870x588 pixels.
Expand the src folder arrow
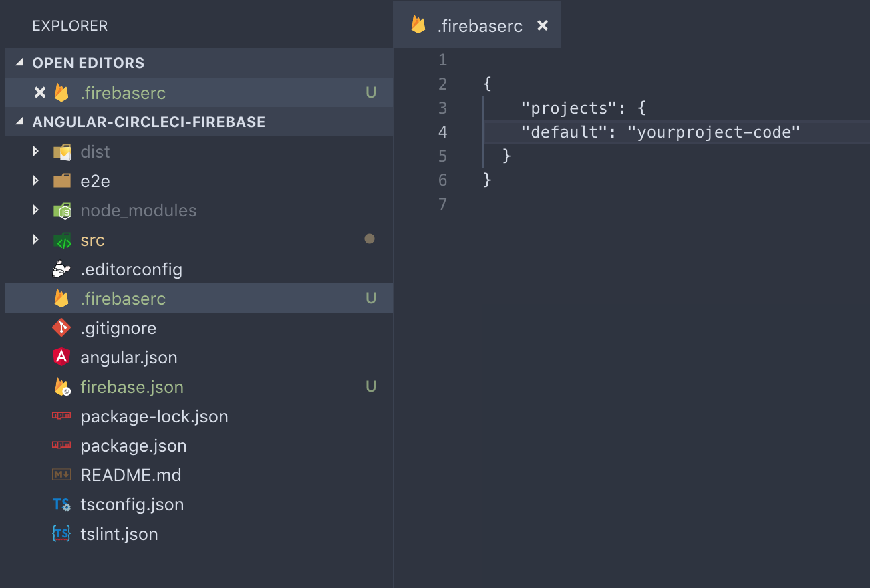[36, 240]
